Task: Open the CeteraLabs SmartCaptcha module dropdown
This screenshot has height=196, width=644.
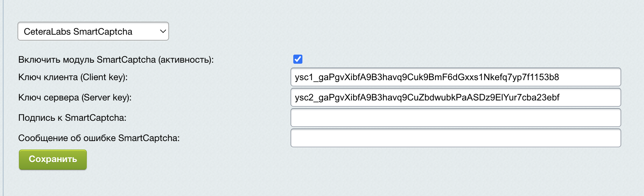Action: point(93,31)
